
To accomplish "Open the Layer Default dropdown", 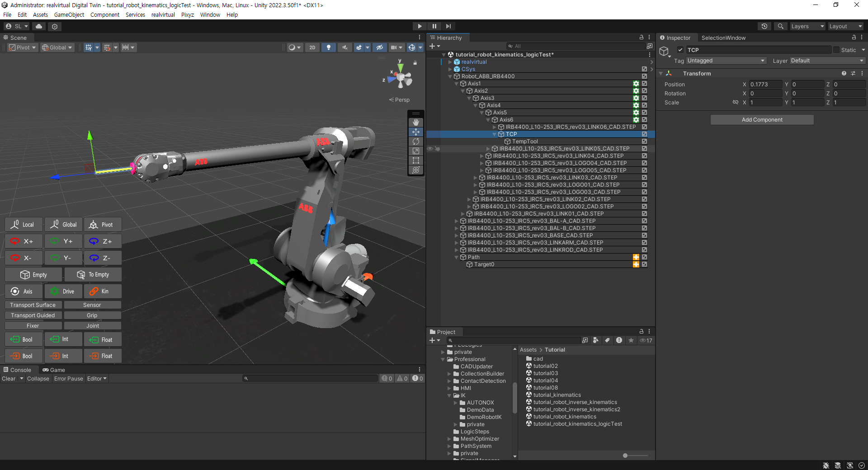I will tap(827, 61).
